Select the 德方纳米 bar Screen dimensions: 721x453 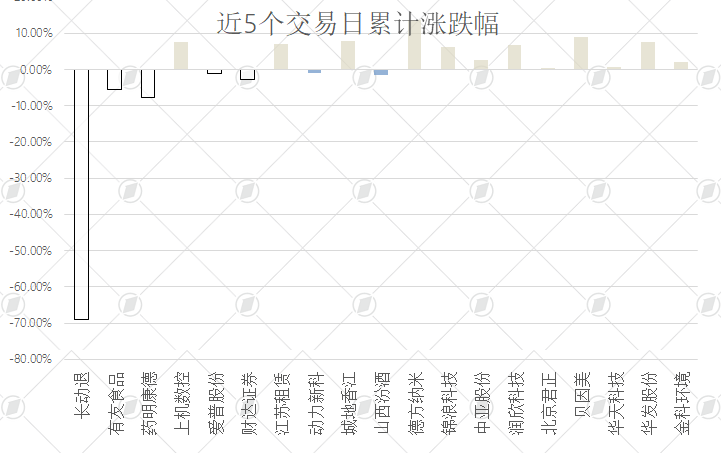(414, 46)
